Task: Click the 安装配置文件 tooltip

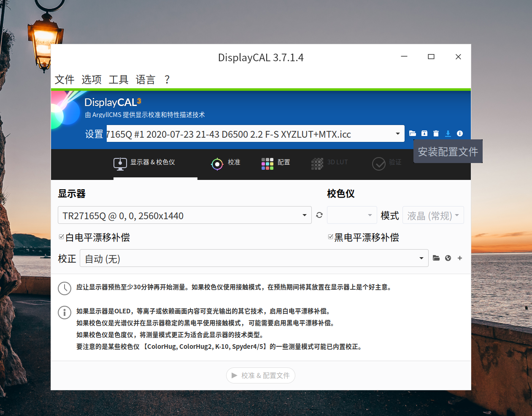Action: (448, 152)
